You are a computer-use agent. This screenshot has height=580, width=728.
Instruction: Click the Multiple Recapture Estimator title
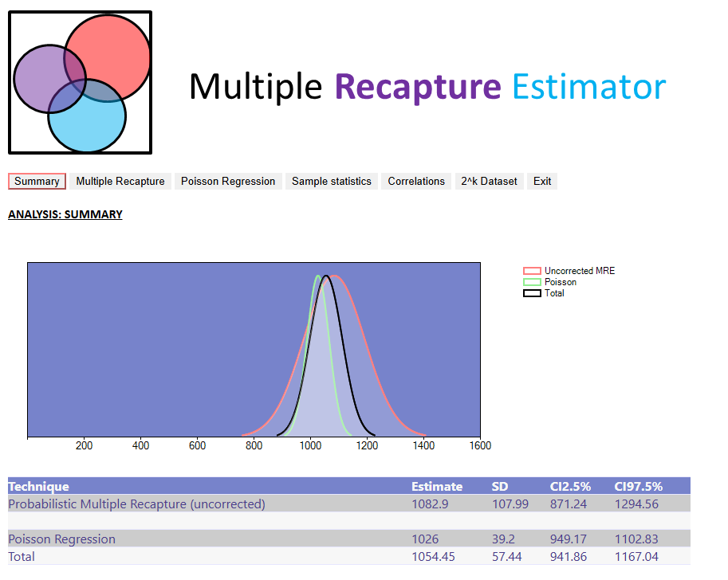(x=427, y=87)
